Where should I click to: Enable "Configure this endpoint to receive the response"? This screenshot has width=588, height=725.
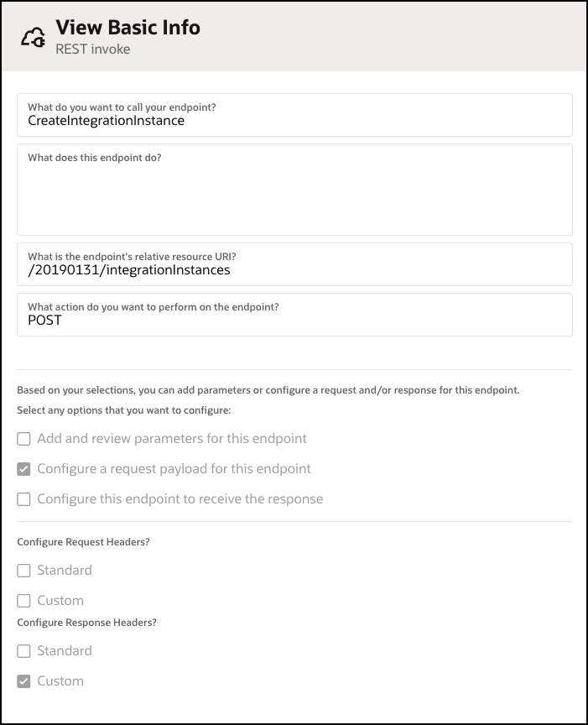[25, 498]
